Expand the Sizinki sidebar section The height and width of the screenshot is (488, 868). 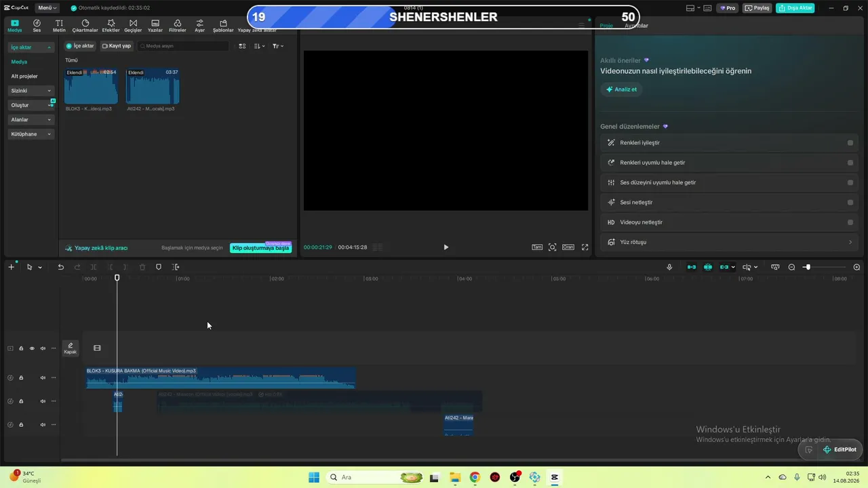[x=31, y=91]
